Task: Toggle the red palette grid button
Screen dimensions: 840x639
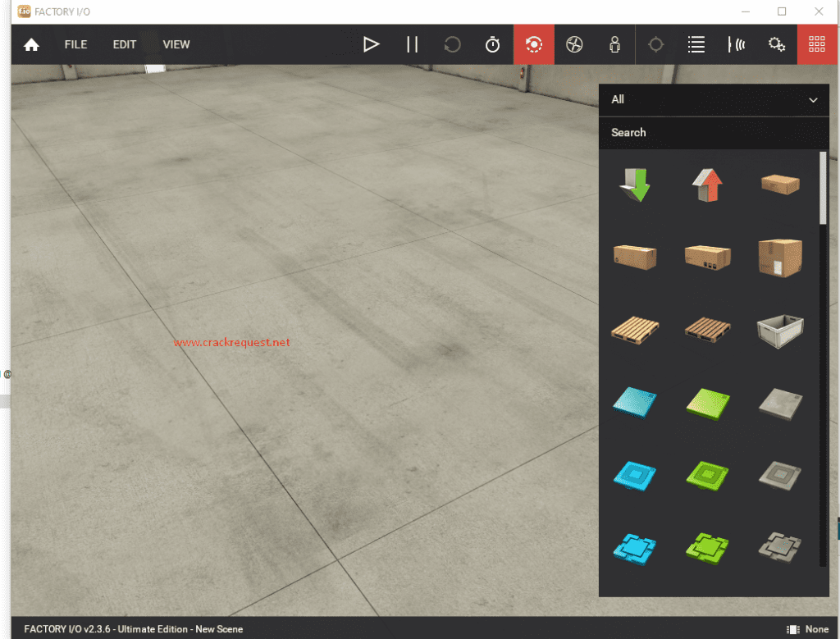Action: [817, 44]
